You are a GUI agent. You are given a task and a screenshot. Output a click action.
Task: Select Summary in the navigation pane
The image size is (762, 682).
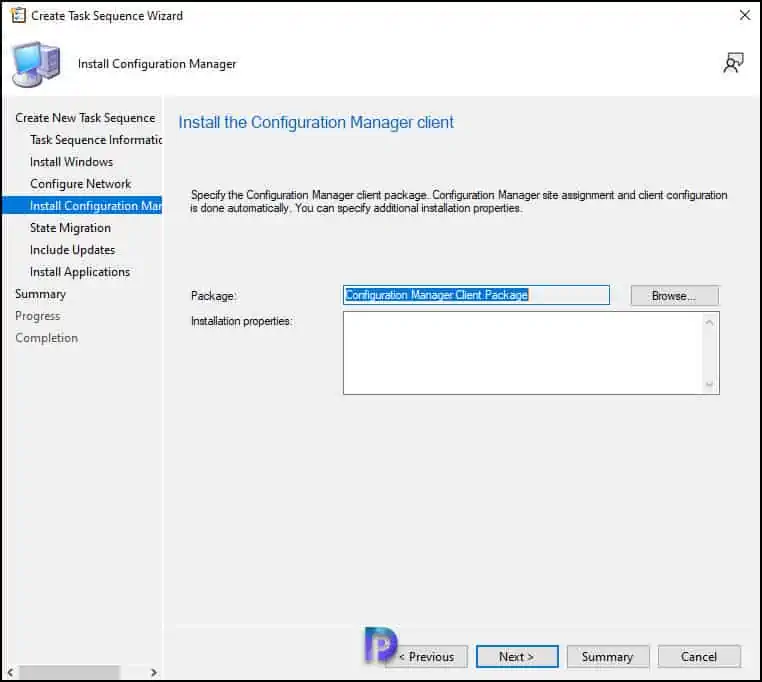coord(40,294)
